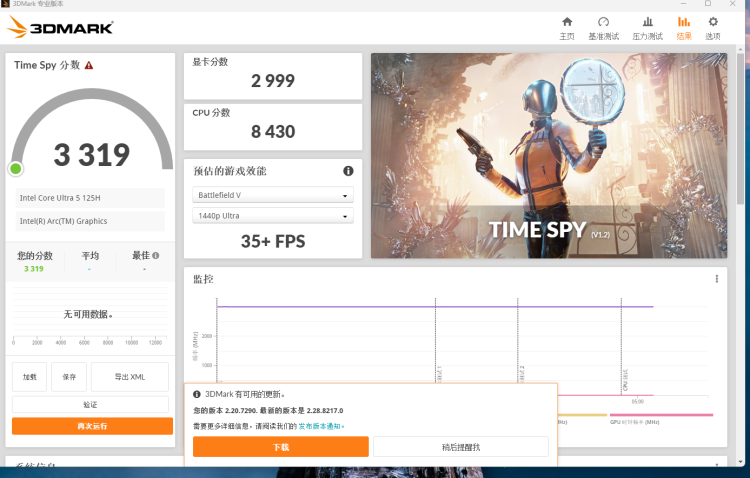The image size is (750, 478).
Task: Click the 35+ FPS estimate
Action: click(273, 242)
